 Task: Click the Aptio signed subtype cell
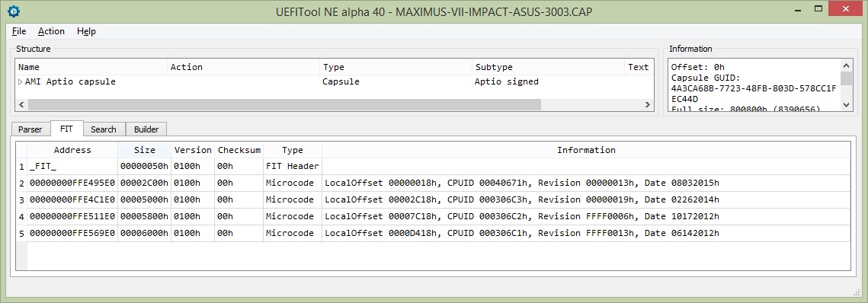507,81
